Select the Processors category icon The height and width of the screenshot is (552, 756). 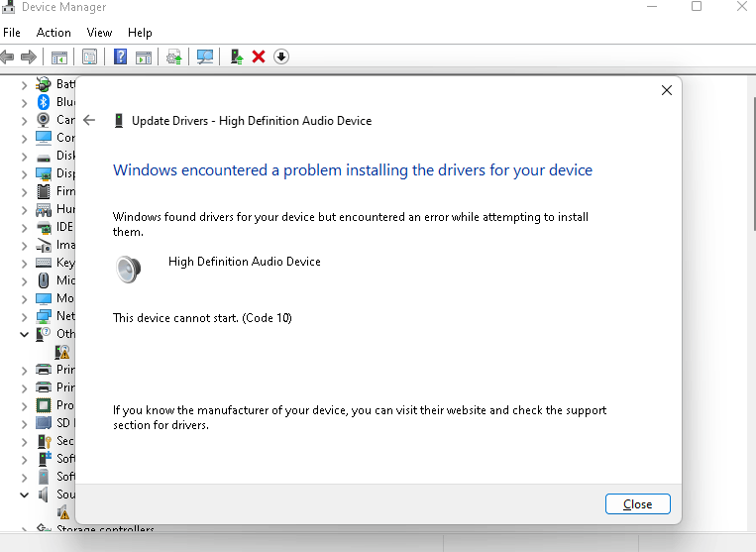click(44, 405)
